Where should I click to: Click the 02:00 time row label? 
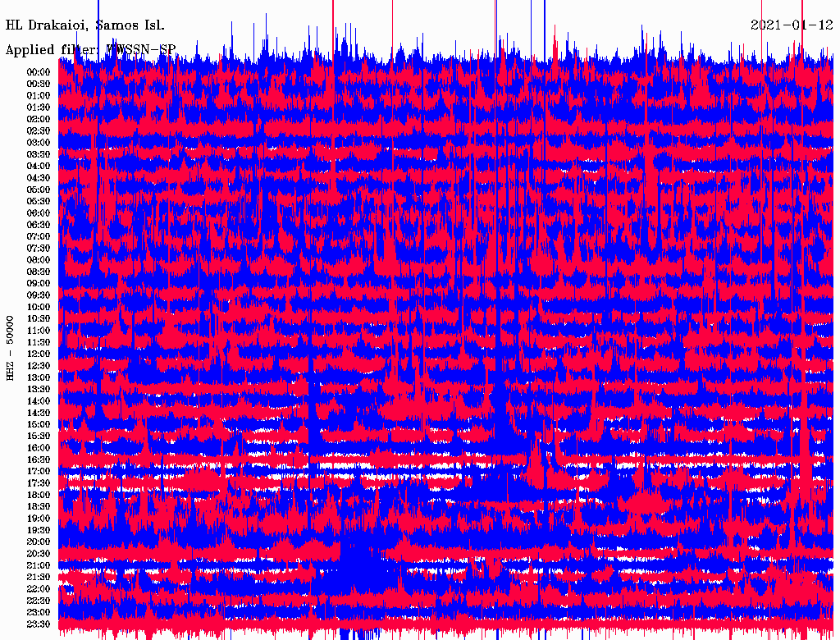point(39,120)
